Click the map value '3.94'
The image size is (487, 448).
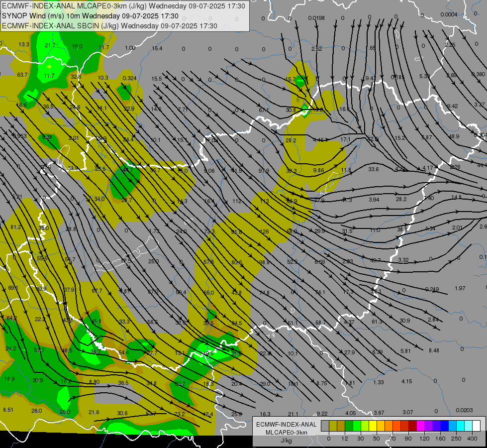point(374,200)
